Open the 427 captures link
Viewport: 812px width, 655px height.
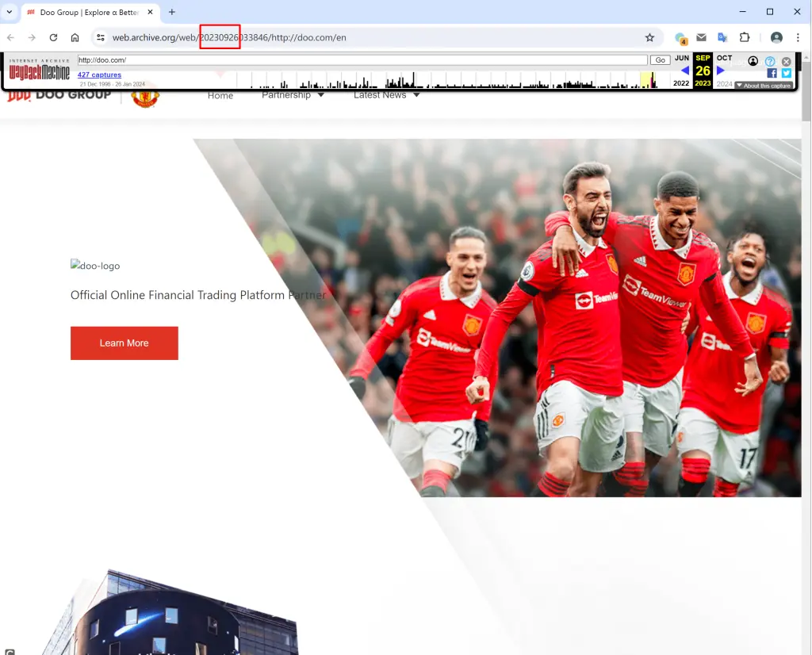(99, 75)
